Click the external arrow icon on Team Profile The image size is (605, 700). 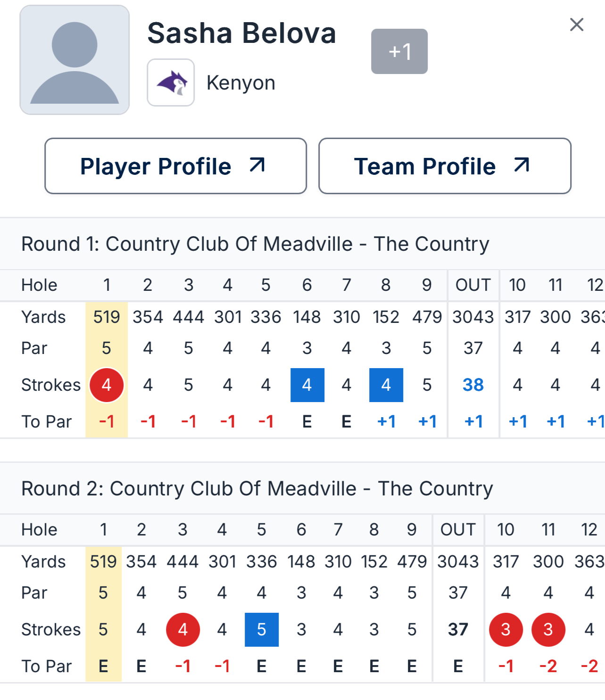[522, 165]
